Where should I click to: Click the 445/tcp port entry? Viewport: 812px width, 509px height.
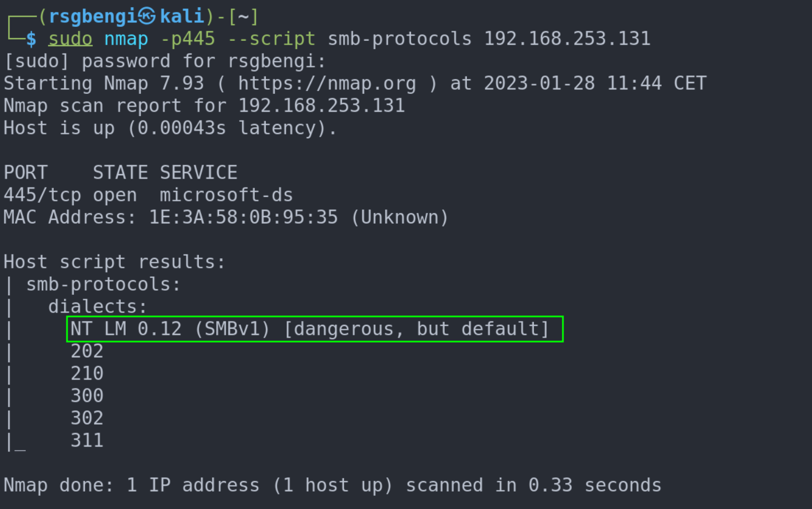pyautogui.click(x=42, y=195)
